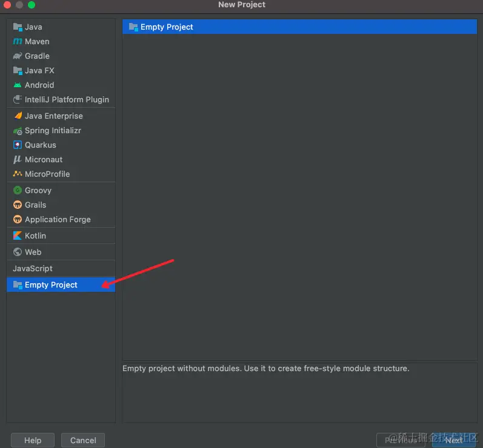Open the Help button
Image resolution: width=483 pixels, height=448 pixels.
33,440
